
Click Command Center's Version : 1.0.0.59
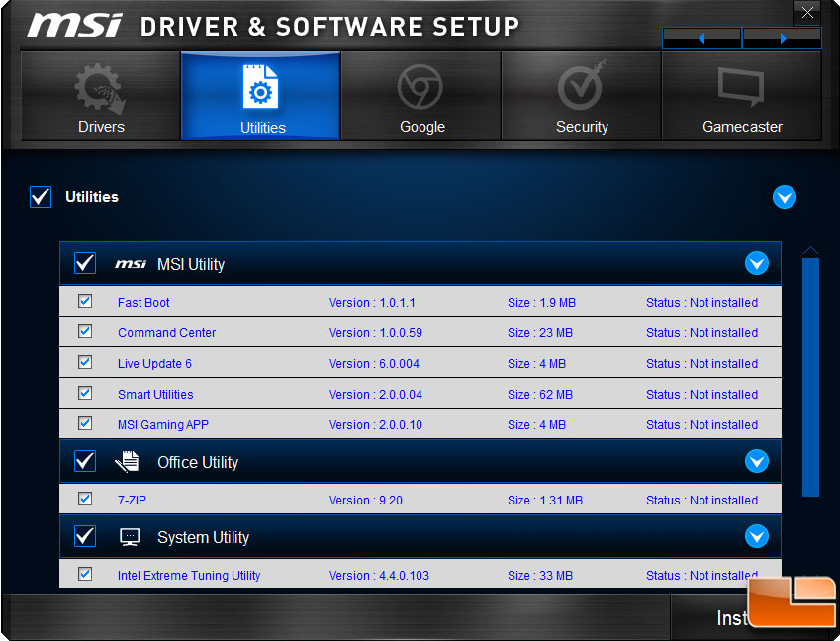point(376,332)
